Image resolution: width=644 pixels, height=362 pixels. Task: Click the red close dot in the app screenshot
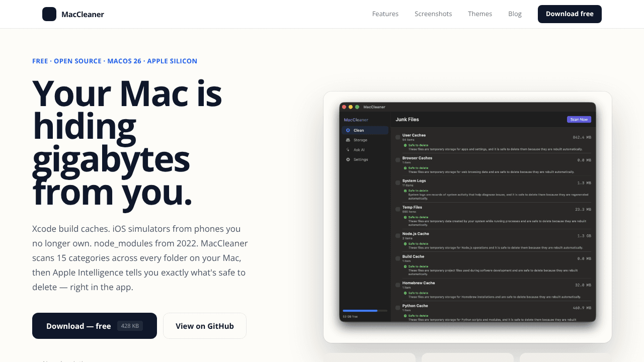click(x=344, y=107)
